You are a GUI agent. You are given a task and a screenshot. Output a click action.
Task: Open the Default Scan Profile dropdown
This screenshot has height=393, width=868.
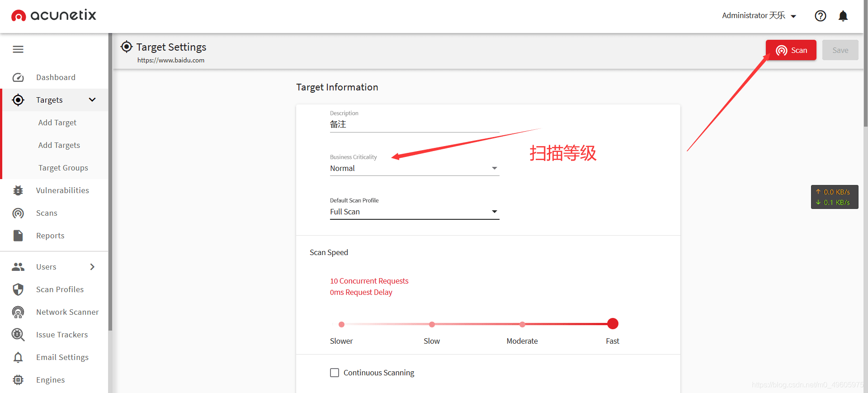point(415,212)
